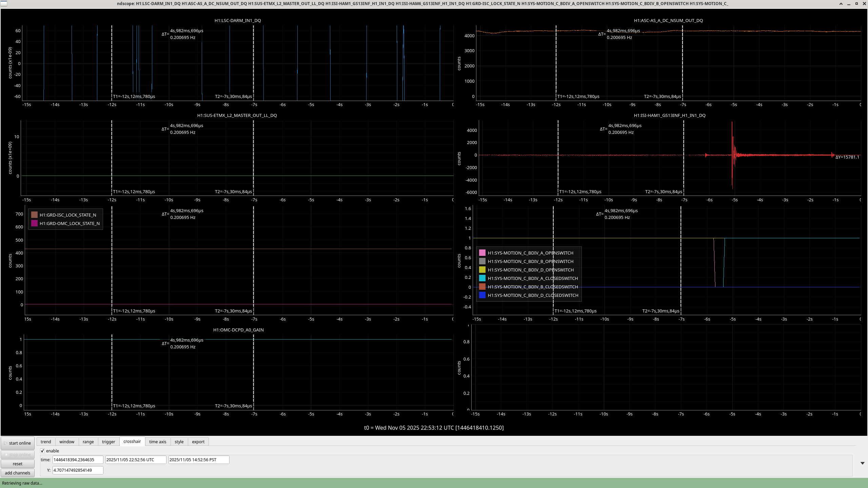This screenshot has height=488, width=868.
Task: Click the crosshair Y value field
Action: point(78,470)
